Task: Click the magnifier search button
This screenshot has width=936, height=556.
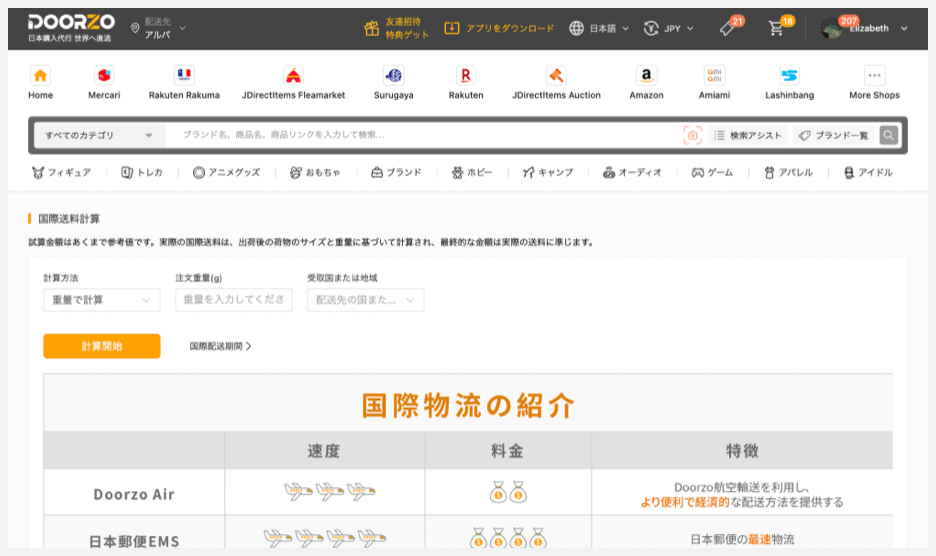Action: [x=888, y=135]
